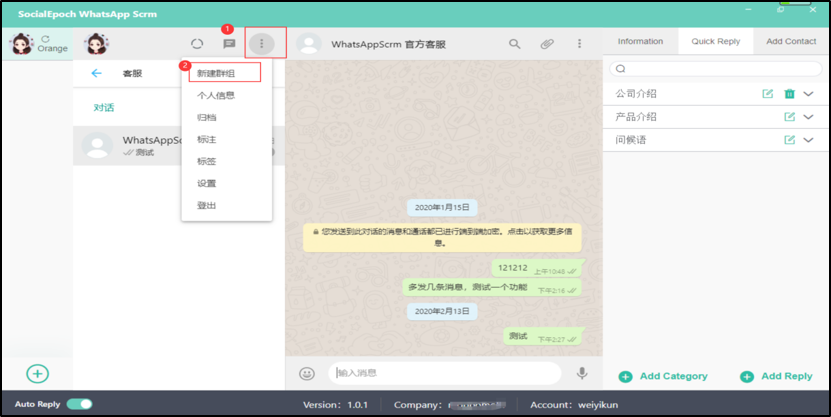The width and height of the screenshot is (831, 417).
Task: Click the 产品介绍 category name
Action: tap(636, 117)
